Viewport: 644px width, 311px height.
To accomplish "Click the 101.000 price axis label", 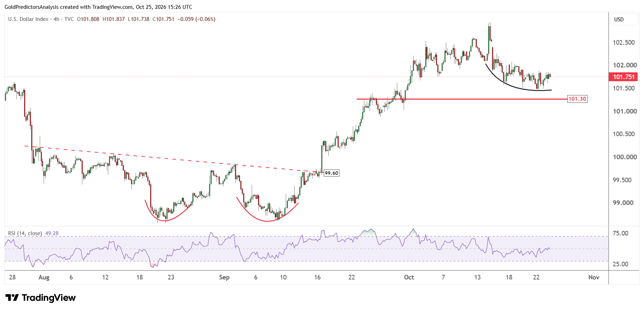I will (x=625, y=111).
